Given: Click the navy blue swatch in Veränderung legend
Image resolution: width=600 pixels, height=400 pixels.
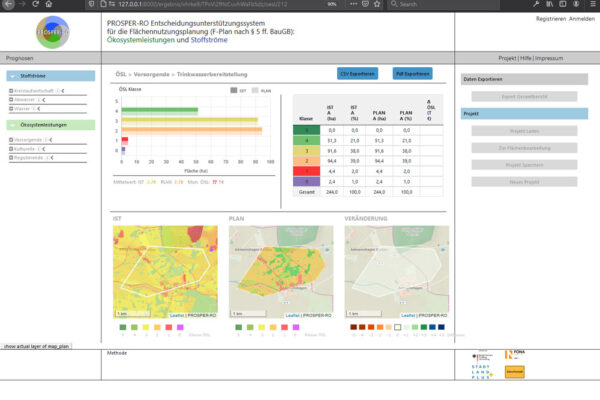Looking at the screenshot, I should pos(441,327).
